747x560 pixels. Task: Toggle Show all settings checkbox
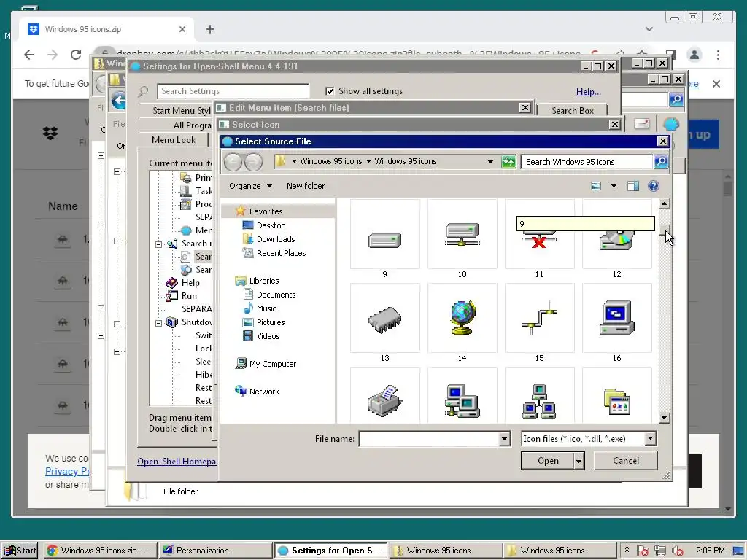[330, 91]
